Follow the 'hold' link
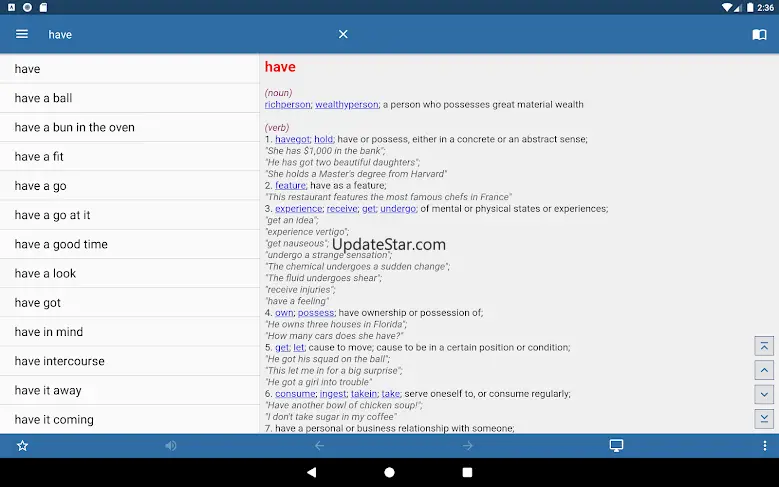Image resolution: width=779 pixels, height=487 pixels. pyautogui.click(x=323, y=139)
